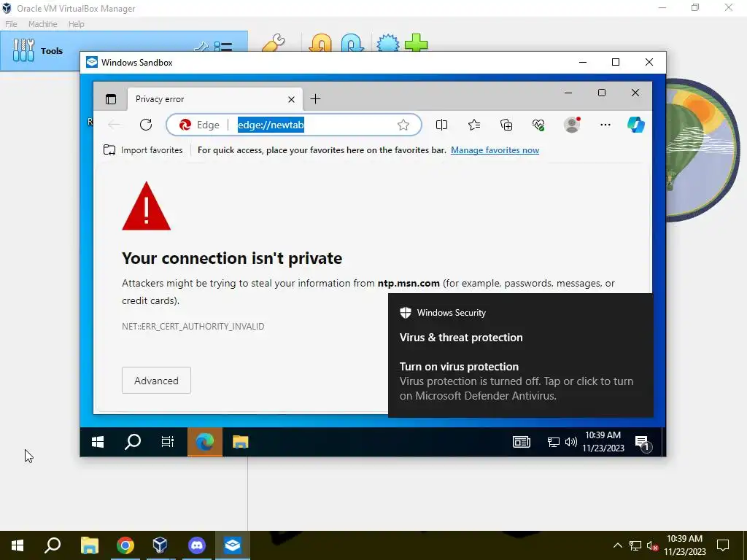747x560 pixels.
Task: Click VirtualBox Import appliance toolbar icon
Action: (321, 43)
